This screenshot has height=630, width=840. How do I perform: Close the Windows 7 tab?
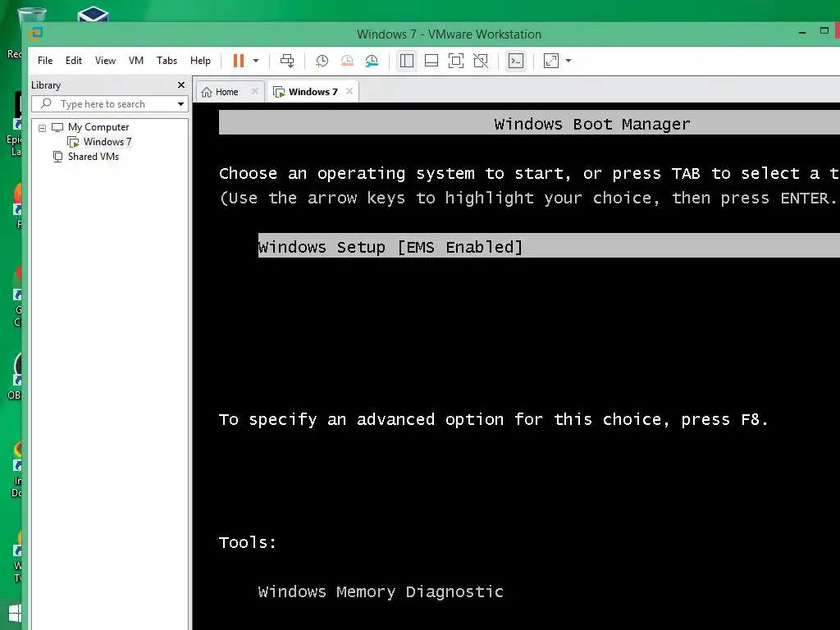tap(349, 91)
